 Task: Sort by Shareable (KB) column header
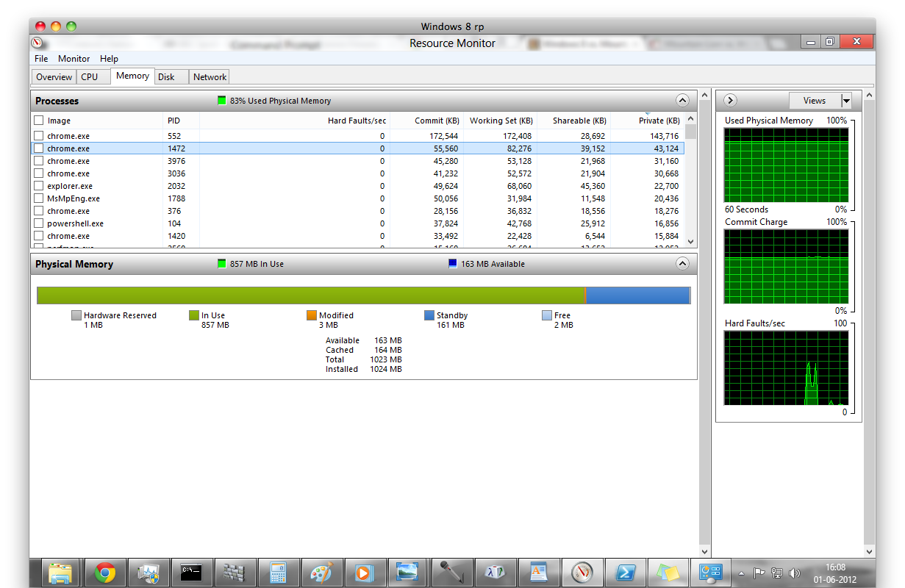(x=573, y=121)
